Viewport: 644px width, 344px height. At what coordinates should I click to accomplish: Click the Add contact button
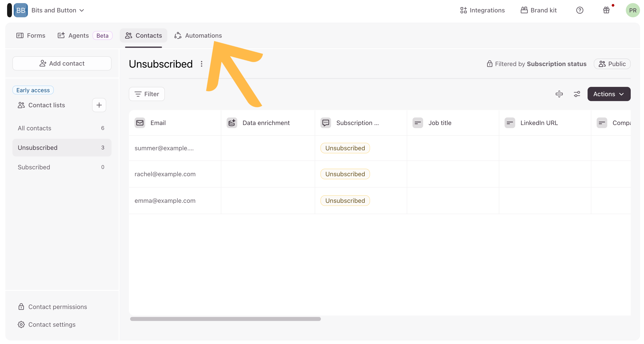pos(62,63)
